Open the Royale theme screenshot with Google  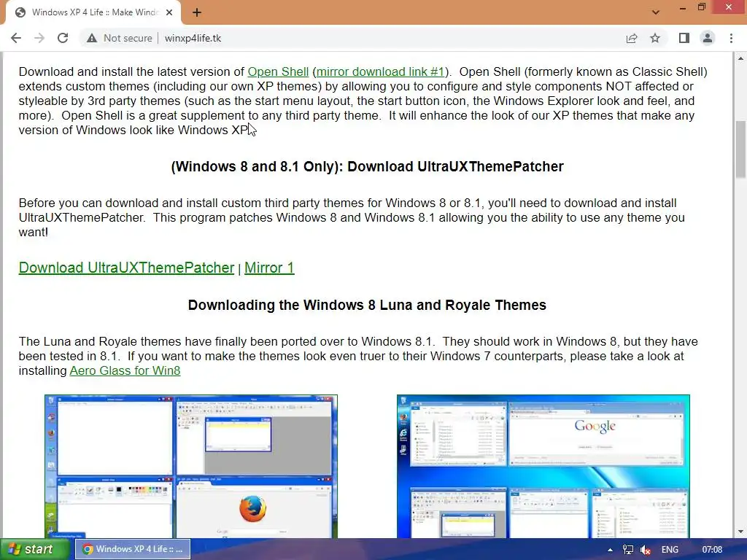[x=543, y=466]
